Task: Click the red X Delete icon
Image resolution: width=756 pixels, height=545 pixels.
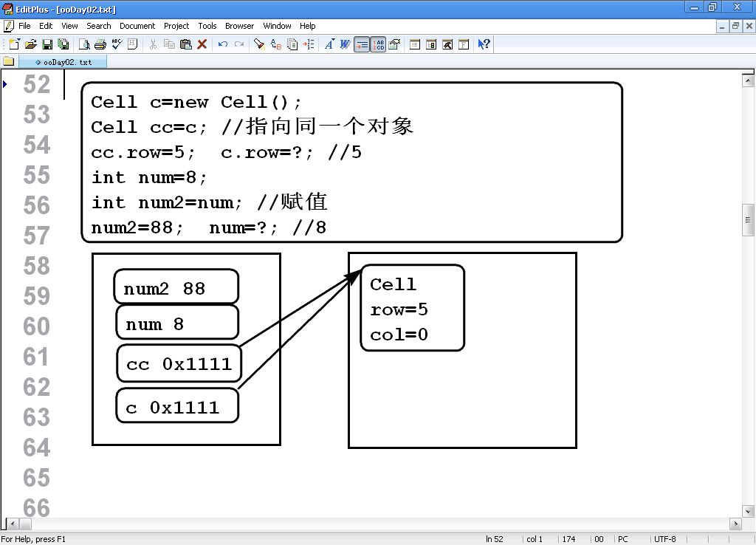Action: coord(202,44)
